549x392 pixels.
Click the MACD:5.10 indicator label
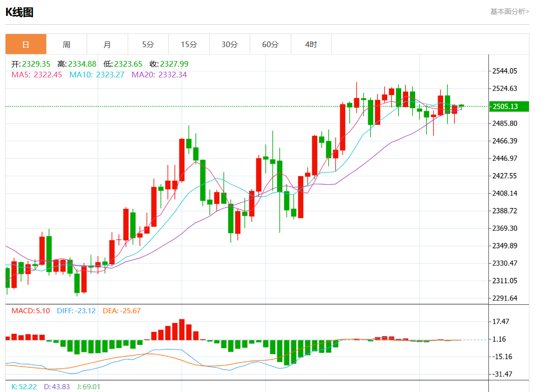point(31,311)
